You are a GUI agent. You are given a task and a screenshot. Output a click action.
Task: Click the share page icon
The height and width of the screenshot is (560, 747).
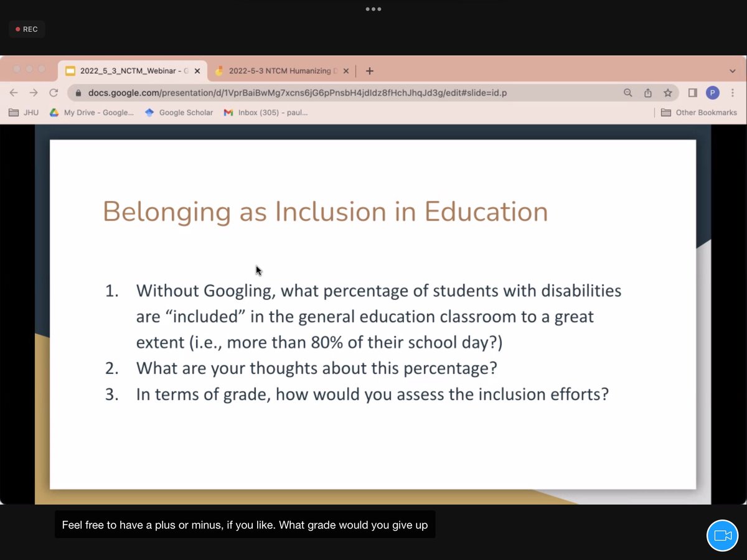pos(647,93)
